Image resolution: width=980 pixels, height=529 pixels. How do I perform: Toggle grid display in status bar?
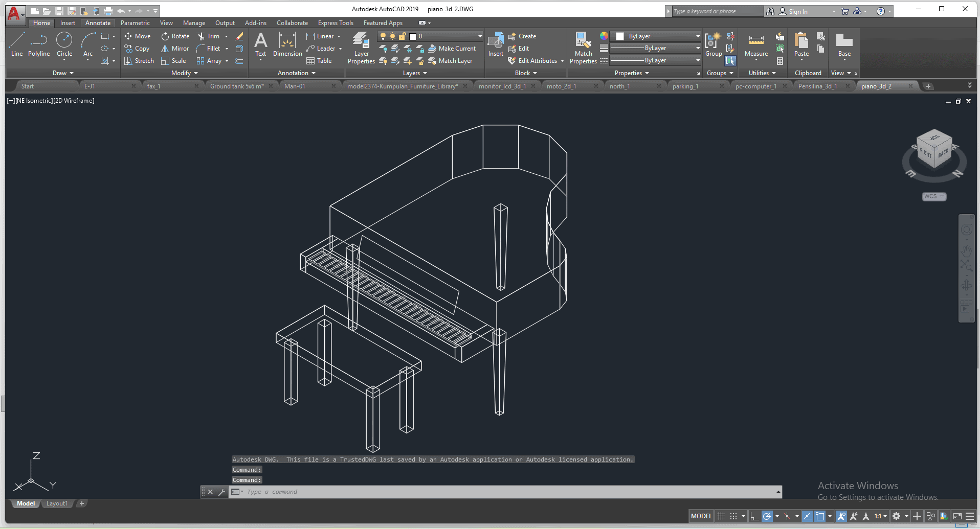point(721,516)
